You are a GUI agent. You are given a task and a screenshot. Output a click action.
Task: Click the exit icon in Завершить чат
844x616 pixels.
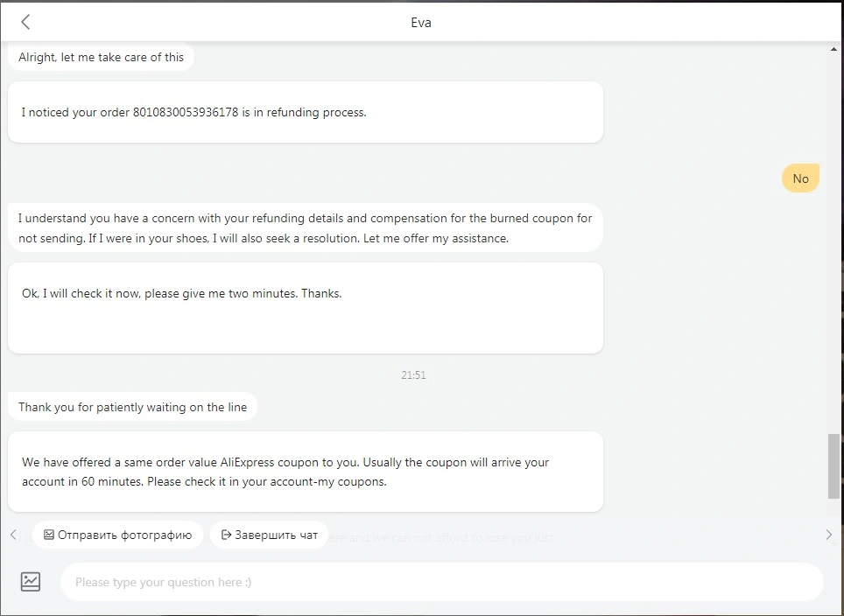[x=227, y=535]
